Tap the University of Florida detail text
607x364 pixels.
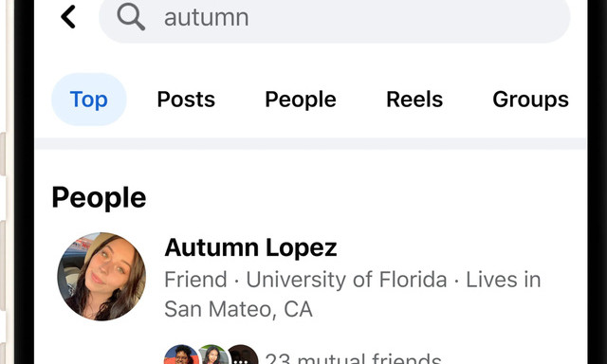pyautogui.click(x=346, y=280)
